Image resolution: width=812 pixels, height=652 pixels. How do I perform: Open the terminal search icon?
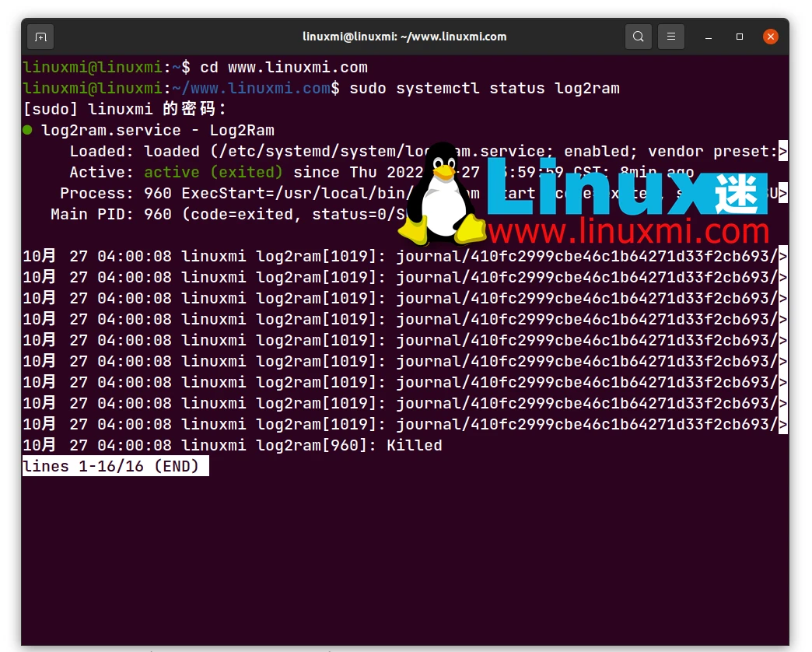click(638, 37)
